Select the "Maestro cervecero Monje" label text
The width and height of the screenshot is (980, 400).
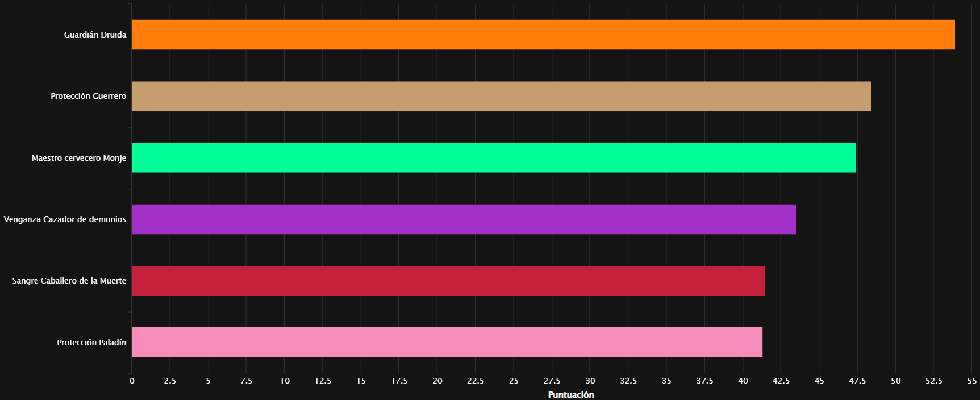click(x=79, y=158)
